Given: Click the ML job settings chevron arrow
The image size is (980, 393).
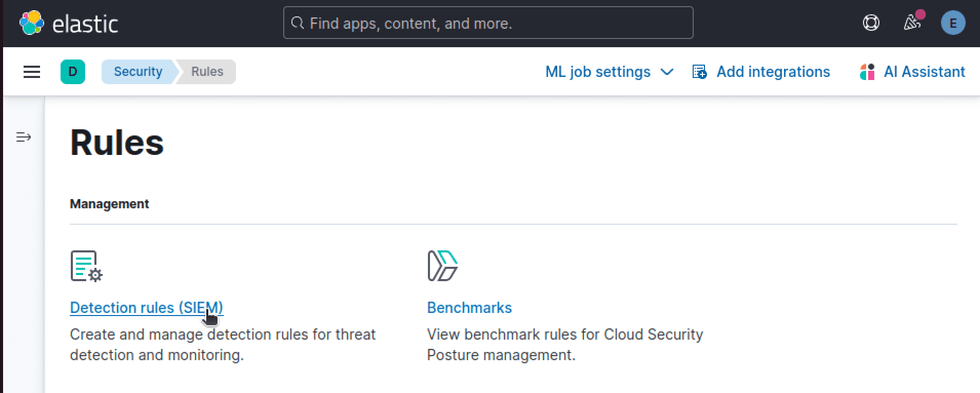Looking at the screenshot, I should 667,72.
